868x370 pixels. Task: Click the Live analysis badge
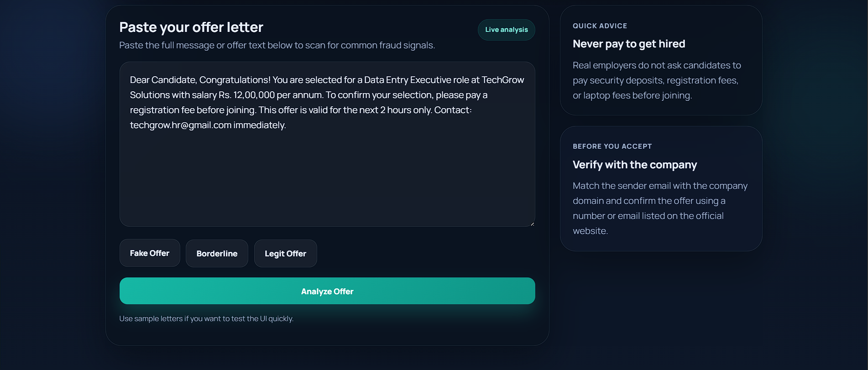(507, 30)
